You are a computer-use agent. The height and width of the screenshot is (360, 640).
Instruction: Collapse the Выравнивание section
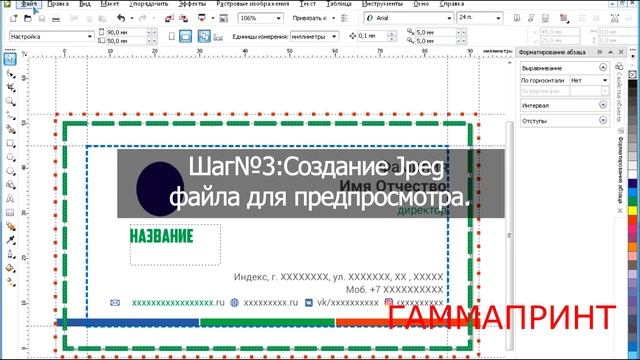coord(603,67)
